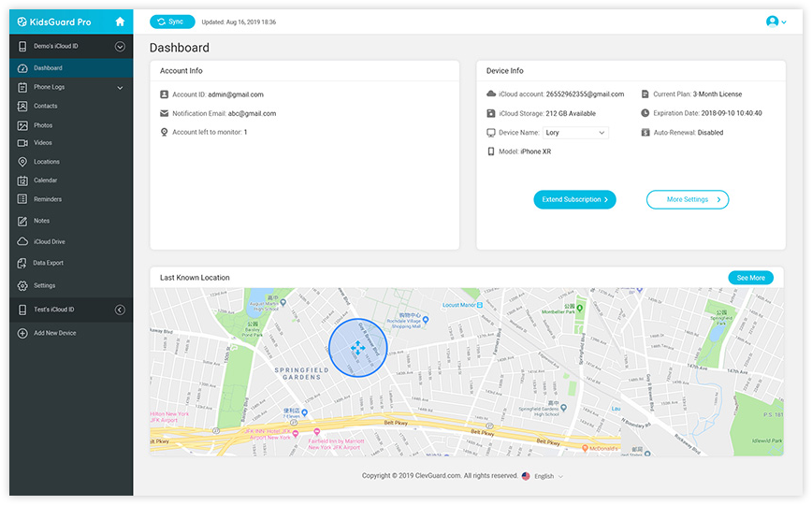Click See More on Last Known Location
812x505 pixels.
pyautogui.click(x=750, y=278)
